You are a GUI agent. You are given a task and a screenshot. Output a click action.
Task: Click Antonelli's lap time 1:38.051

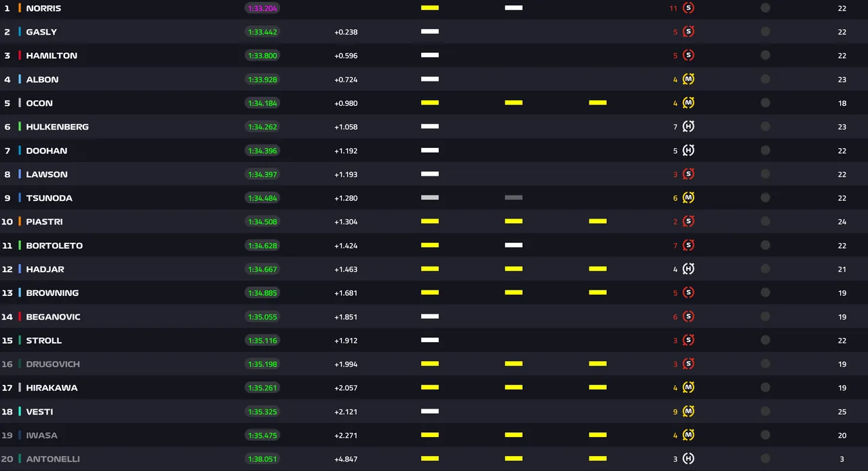[262, 459]
